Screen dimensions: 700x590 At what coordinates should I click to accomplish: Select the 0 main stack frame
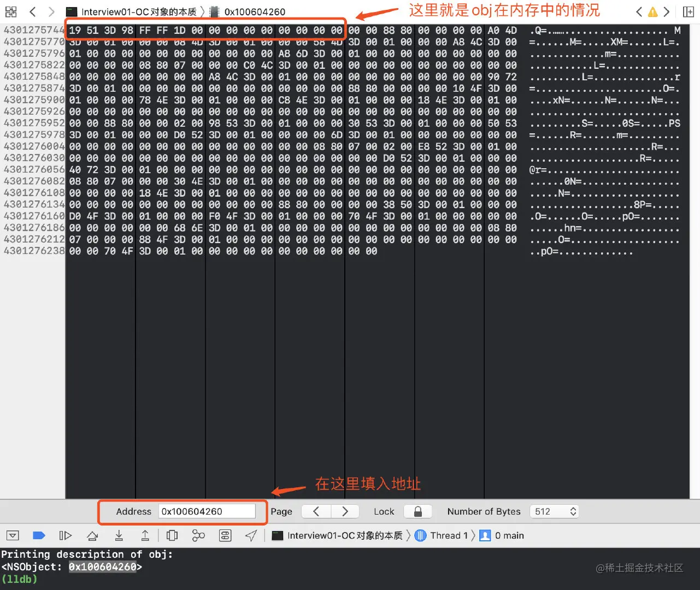[x=501, y=535]
